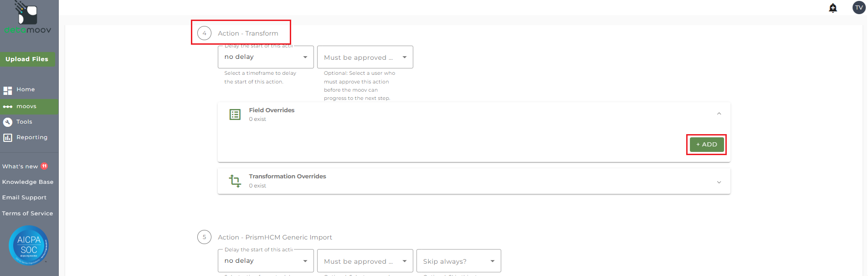Click the AICPA SOC badge
This screenshot has width=868, height=276.
coord(29,245)
